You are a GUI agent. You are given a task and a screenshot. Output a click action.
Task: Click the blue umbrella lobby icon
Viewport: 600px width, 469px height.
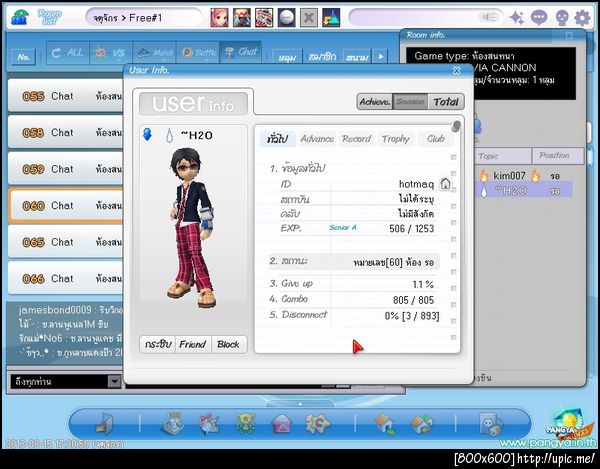[19, 17]
